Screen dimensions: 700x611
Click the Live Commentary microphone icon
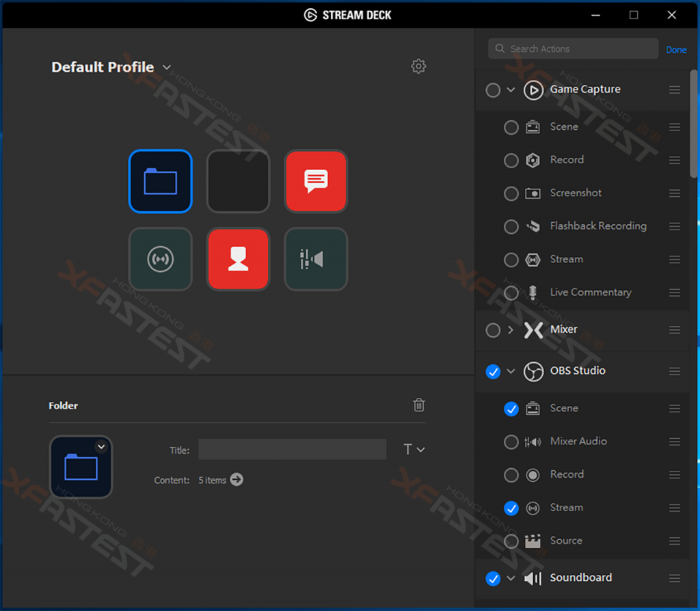(x=533, y=293)
